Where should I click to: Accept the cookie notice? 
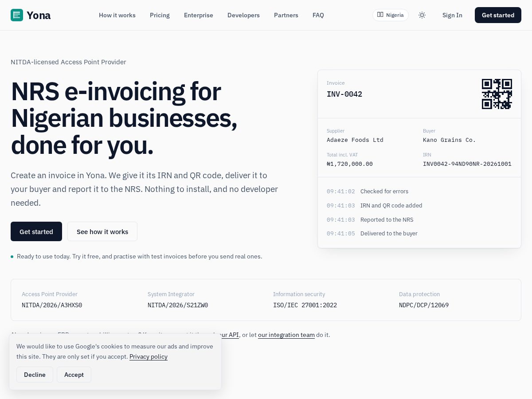(74, 375)
